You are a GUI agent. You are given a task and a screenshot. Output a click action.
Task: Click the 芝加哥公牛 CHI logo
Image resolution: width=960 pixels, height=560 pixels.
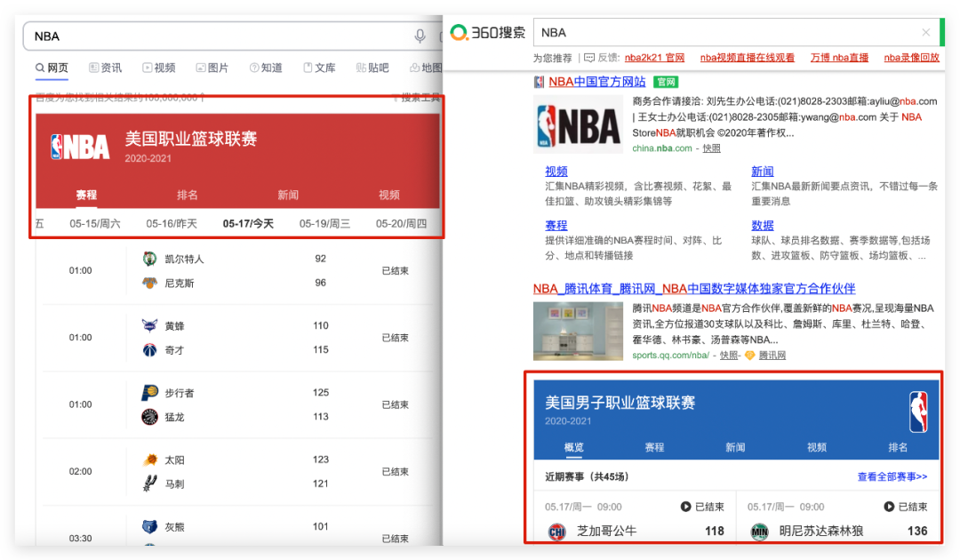(556, 532)
